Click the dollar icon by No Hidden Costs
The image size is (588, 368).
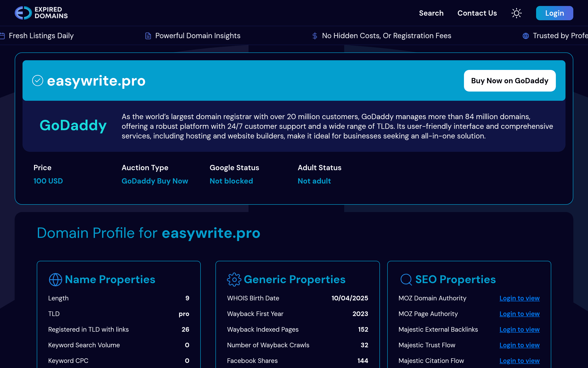(x=315, y=36)
